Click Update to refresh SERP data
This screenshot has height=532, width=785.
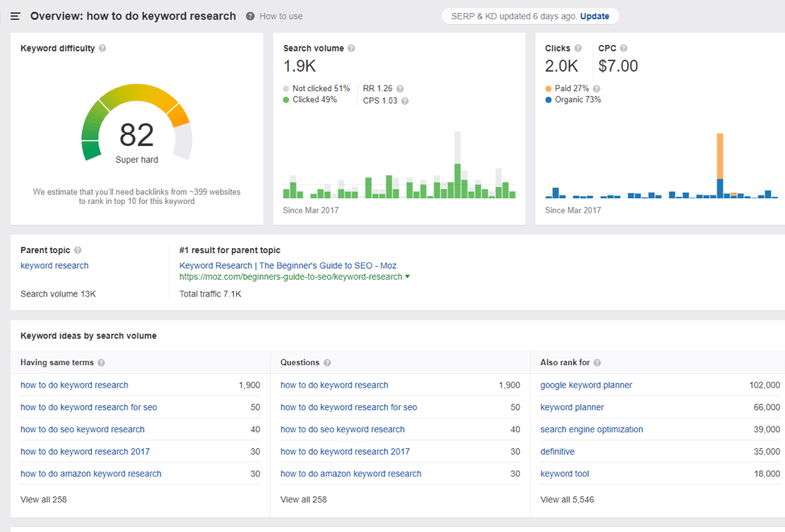coord(594,16)
